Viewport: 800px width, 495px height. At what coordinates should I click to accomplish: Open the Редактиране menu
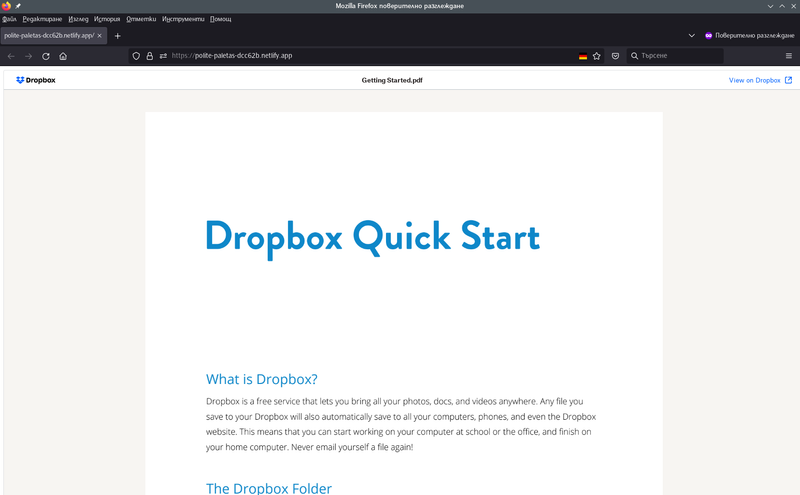coord(42,19)
